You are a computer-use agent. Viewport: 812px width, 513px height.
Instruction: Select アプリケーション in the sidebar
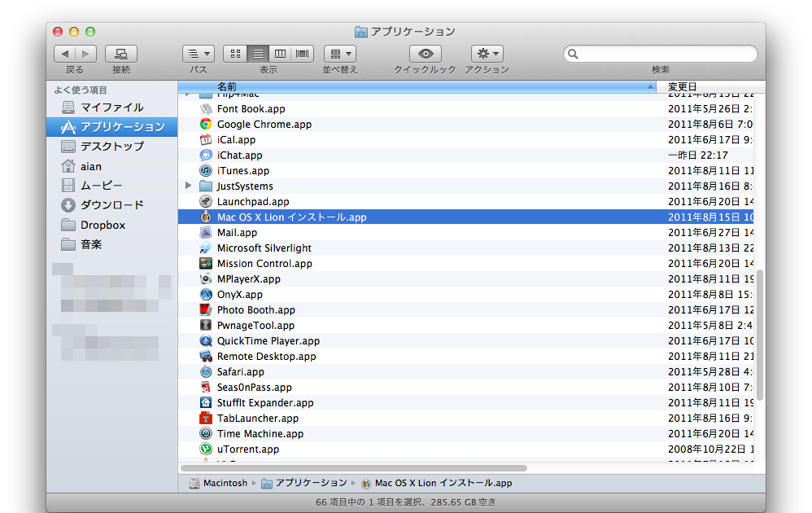[x=111, y=126]
